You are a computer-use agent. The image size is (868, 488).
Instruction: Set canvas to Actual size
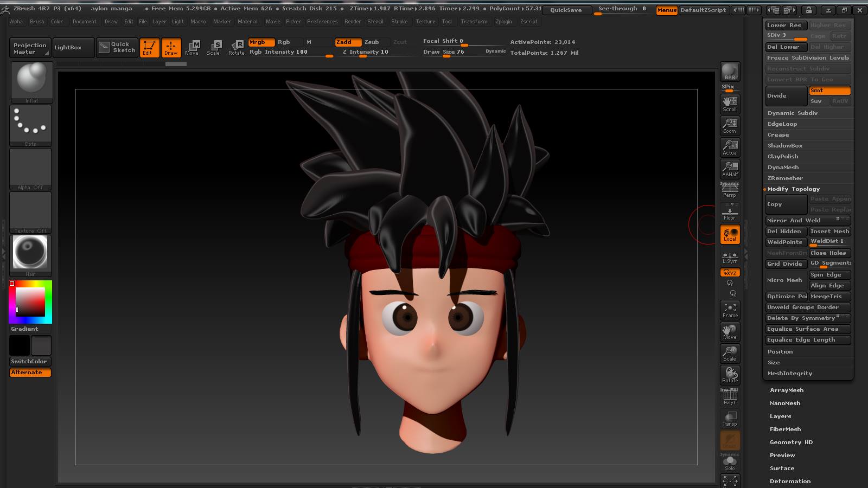[x=730, y=147]
